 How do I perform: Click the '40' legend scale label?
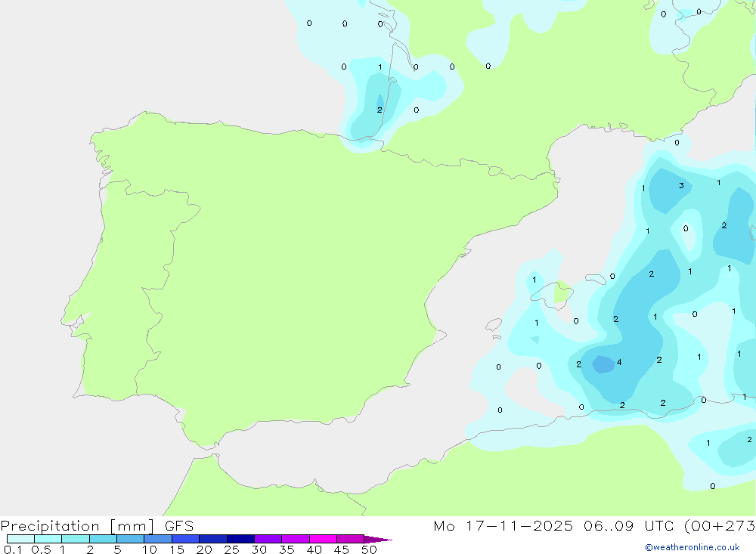[314, 549]
